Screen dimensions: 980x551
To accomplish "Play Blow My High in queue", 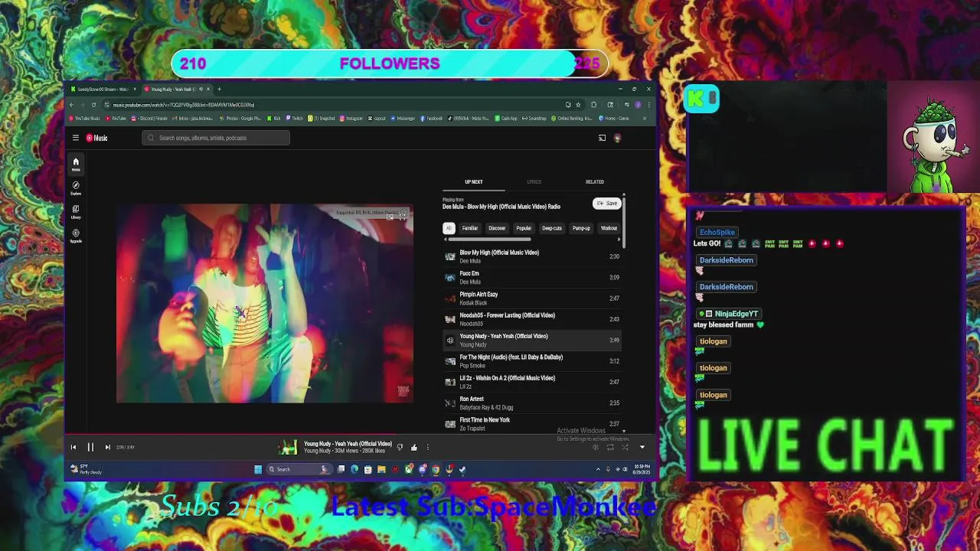I will point(533,256).
